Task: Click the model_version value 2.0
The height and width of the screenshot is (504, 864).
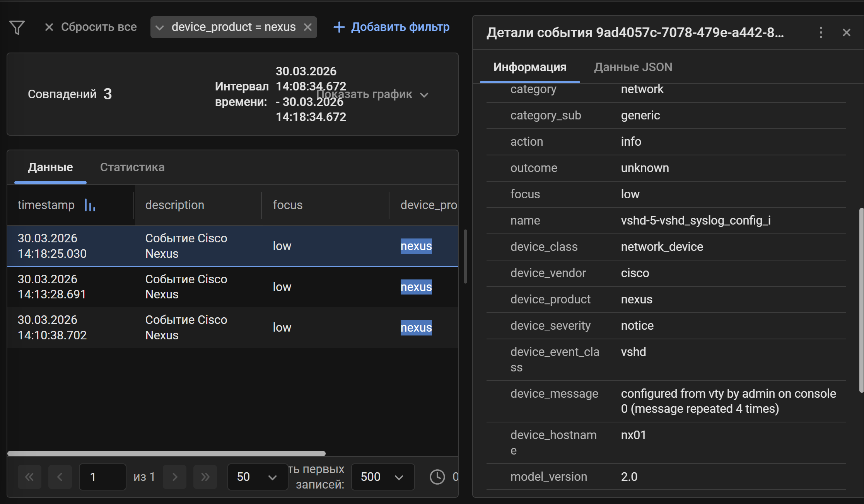Action: 629,477
